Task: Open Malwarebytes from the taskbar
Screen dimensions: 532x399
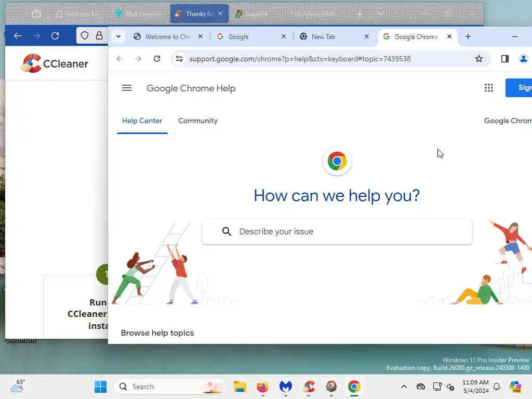Action: [286, 387]
